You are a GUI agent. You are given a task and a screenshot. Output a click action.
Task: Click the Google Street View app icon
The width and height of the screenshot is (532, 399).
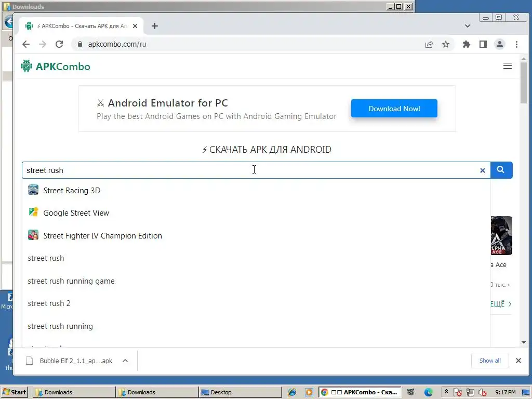click(x=33, y=212)
